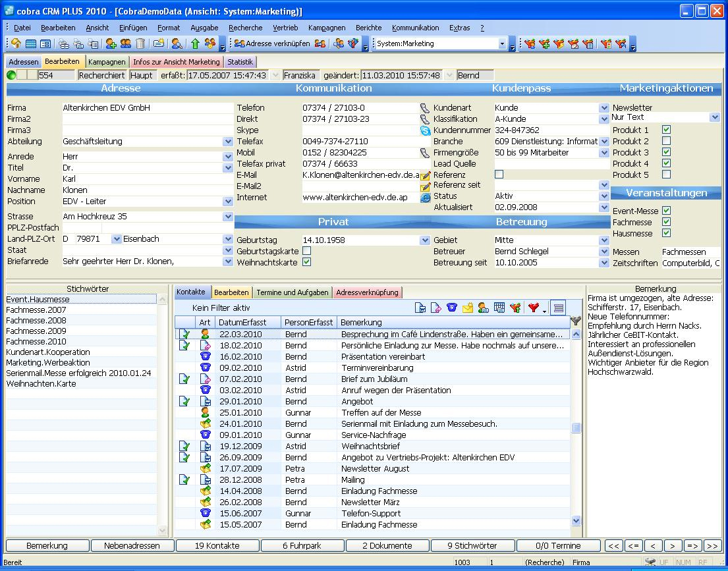728x571 pixels.
Task: Click the house home icon in toolbar
Action: coord(16,43)
